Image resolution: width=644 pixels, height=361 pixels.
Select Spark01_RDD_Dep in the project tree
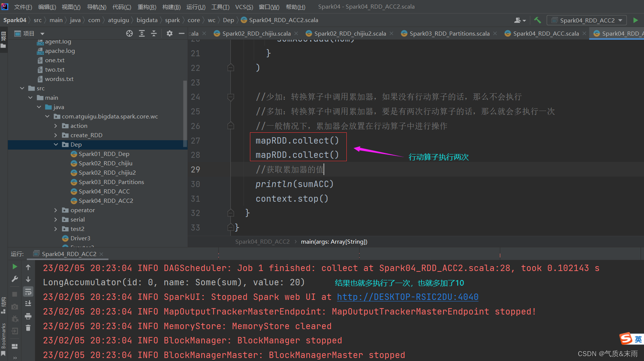(x=104, y=154)
